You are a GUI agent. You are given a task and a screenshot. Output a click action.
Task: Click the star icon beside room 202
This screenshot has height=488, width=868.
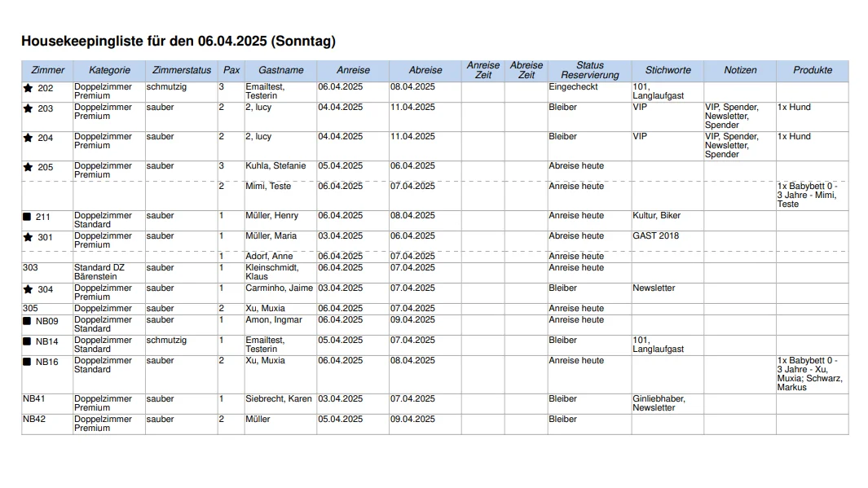(29, 88)
